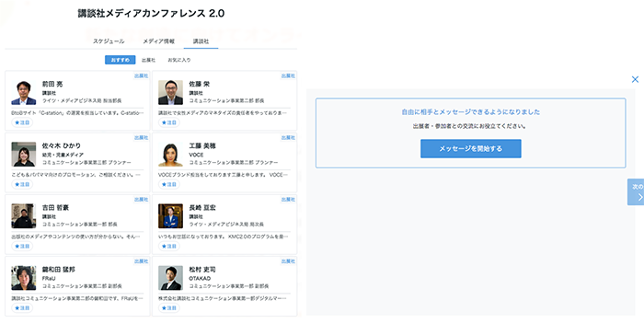Viewport: 644px width, 335px height.
Task: Click the 幼児・児童メディア affiliation text
Action: pyautogui.click(x=63, y=155)
